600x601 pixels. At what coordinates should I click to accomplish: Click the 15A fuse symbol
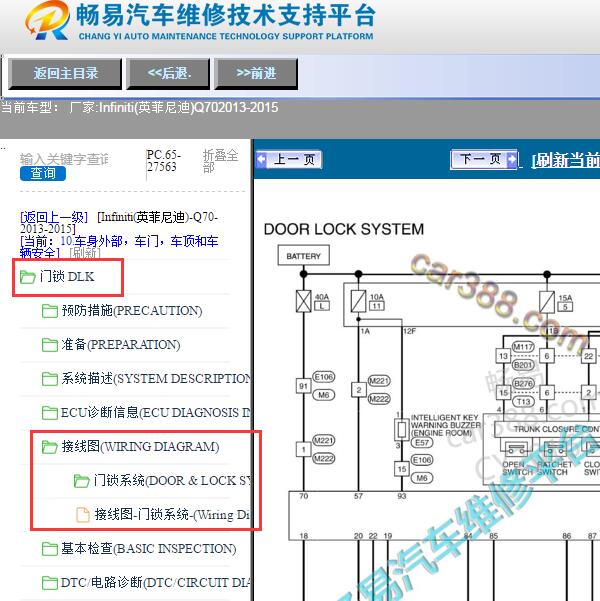pyautogui.click(x=547, y=301)
